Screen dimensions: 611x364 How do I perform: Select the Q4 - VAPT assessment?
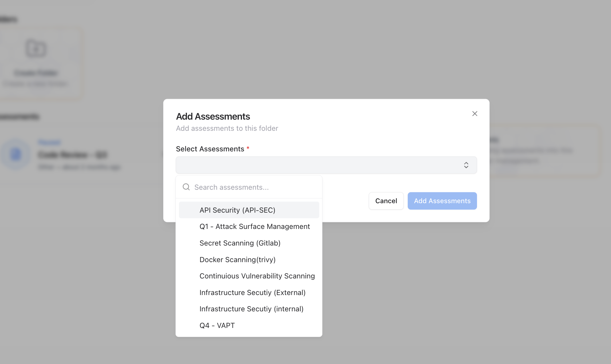(x=217, y=325)
